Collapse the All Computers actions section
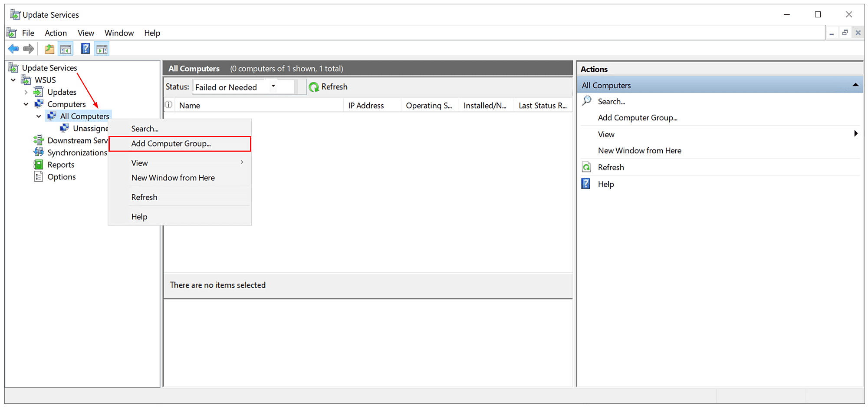The width and height of the screenshot is (868, 408). click(x=855, y=85)
